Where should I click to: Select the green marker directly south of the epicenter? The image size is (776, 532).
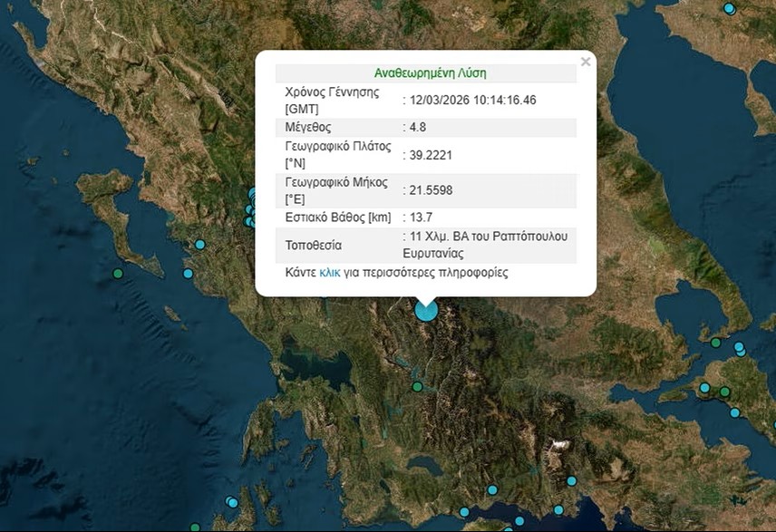[417, 386]
